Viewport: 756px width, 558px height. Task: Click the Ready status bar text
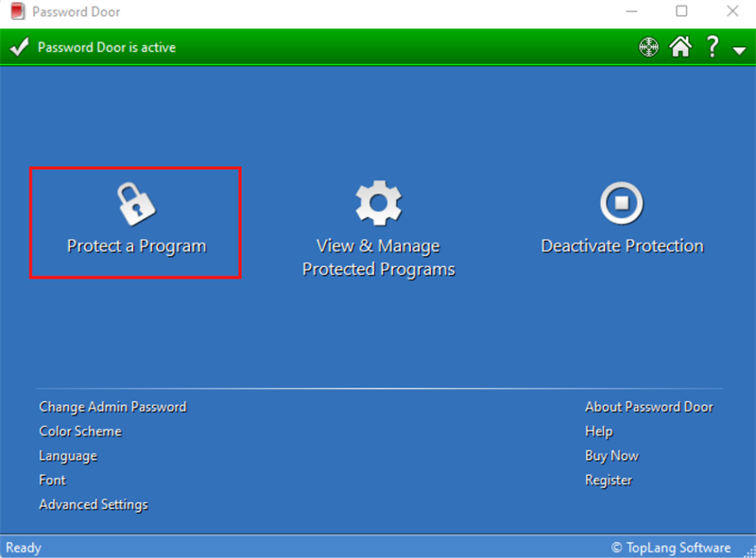pos(23,548)
